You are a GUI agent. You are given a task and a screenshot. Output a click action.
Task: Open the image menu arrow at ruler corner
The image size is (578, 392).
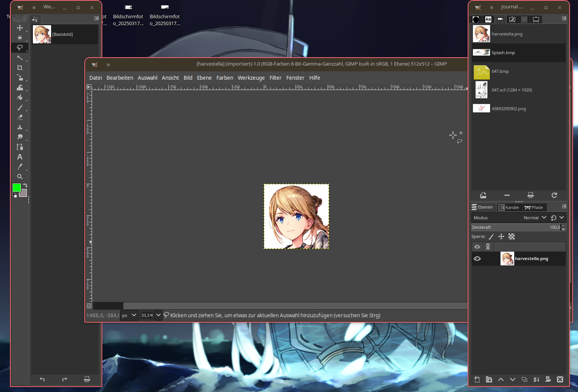(89, 87)
